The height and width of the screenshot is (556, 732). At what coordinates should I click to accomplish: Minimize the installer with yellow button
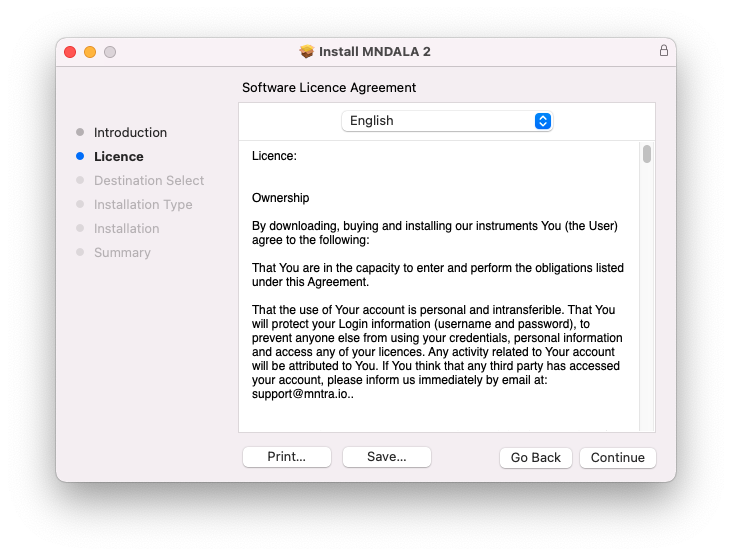pyautogui.click(x=90, y=52)
